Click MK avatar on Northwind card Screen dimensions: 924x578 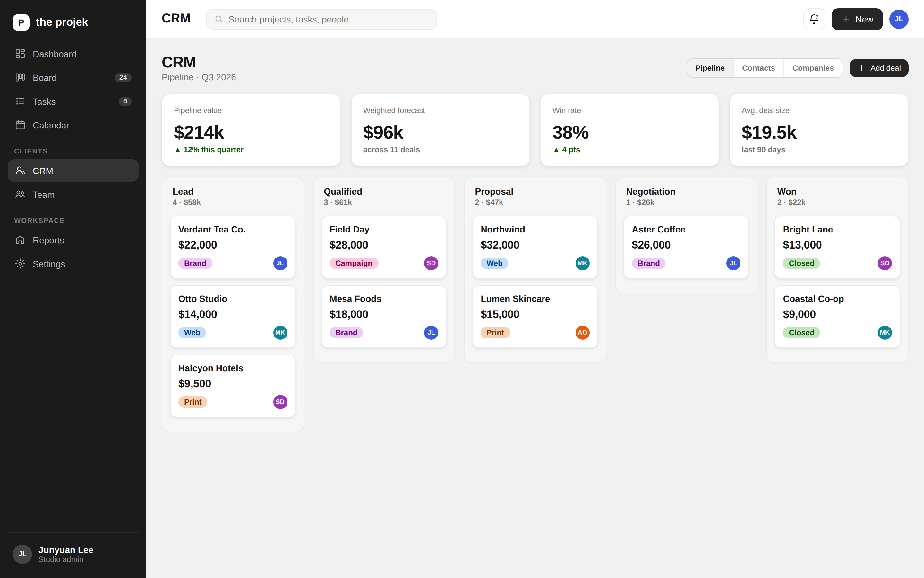(583, 263)
